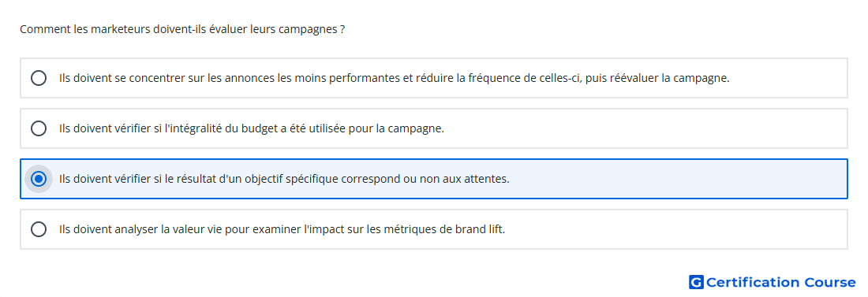Click the selected radio for specific objective

tap(39, 179)
